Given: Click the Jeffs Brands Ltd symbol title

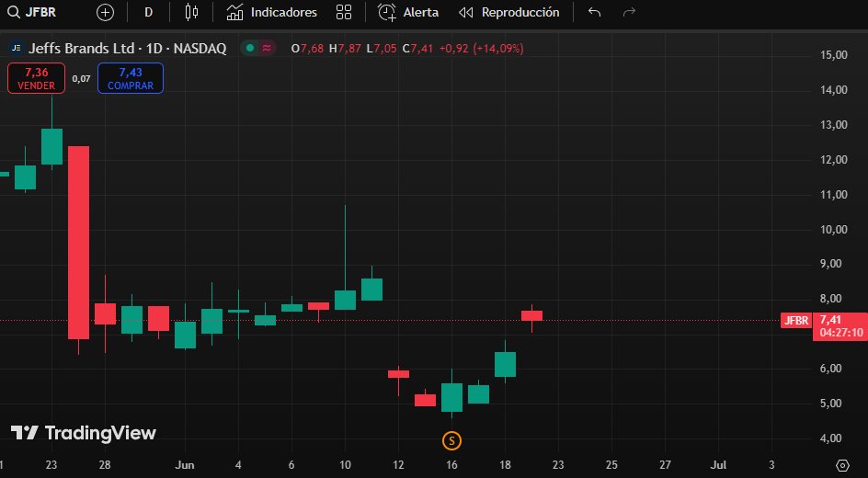Looking at the screenshot, I should click(127, 49).
